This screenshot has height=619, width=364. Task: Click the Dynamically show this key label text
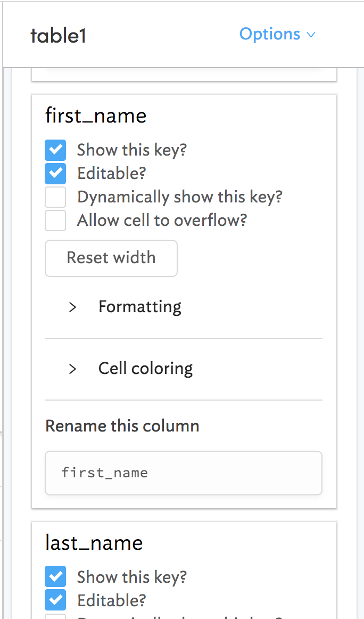(x=180, y=197)
